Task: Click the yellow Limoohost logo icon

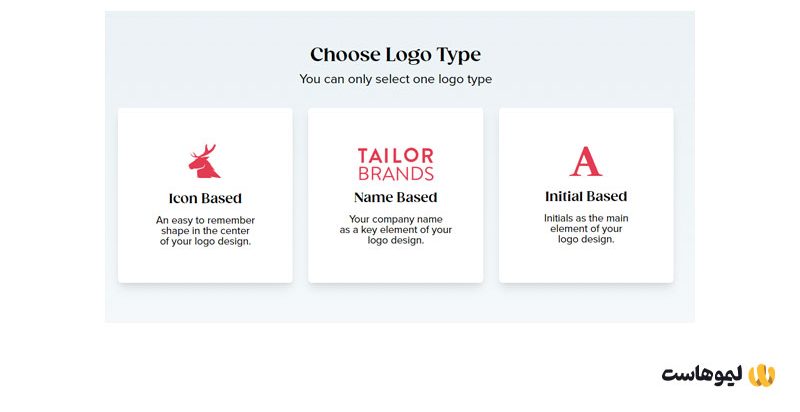Action: (x=763, y=374)
